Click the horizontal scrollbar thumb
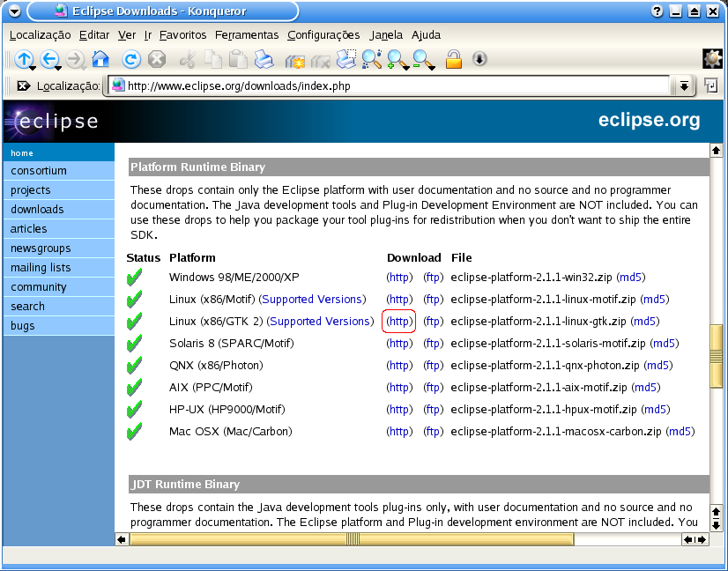Screen dimensions: 728x571 pos(352,539)
